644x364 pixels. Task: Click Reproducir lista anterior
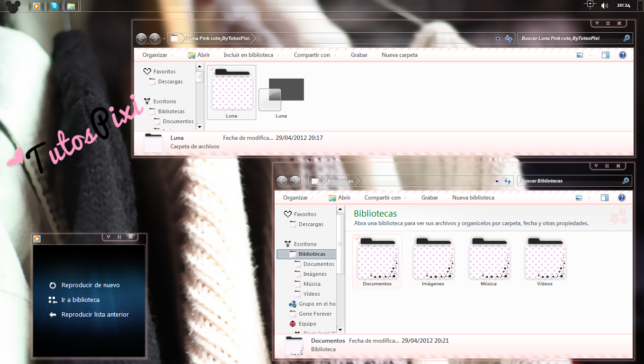tap(89, 315)
